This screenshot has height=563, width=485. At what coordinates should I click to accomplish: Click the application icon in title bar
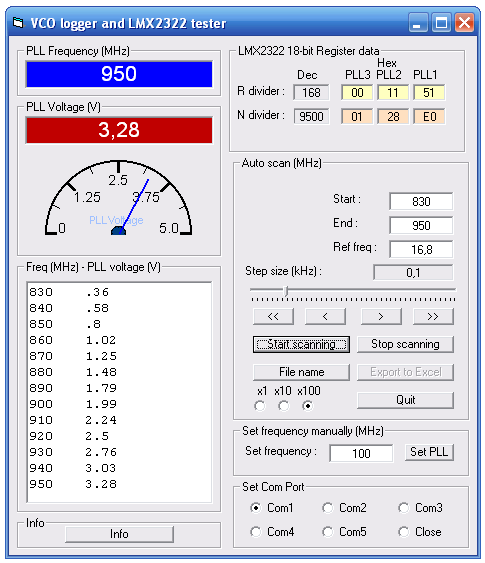pyautogui.click(x=18, y=23)
